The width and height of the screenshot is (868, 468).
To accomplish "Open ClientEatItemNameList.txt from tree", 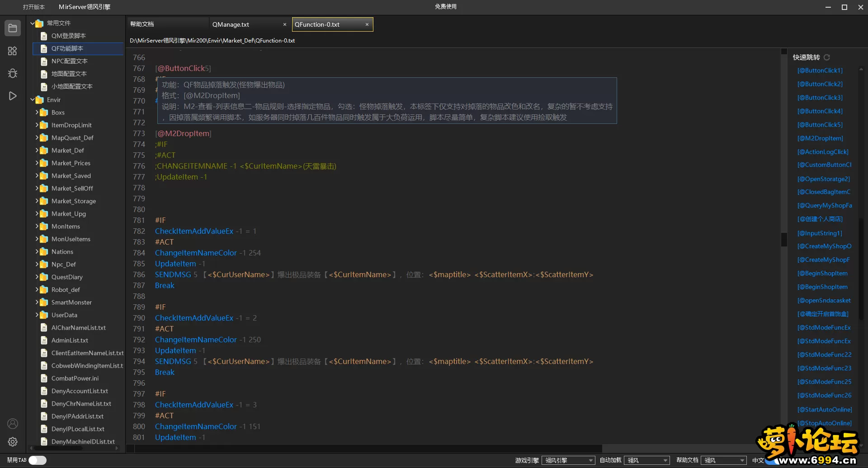I will click(x=87, y=353).
